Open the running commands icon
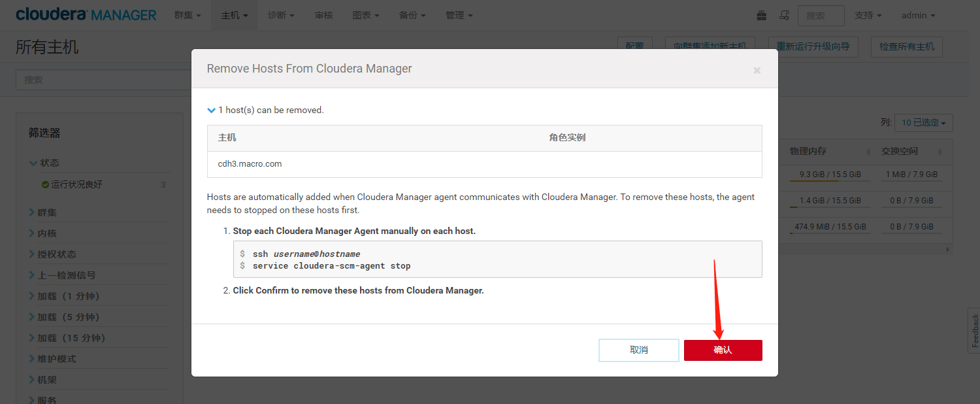The image size is (980, 404). pos(785,15)
